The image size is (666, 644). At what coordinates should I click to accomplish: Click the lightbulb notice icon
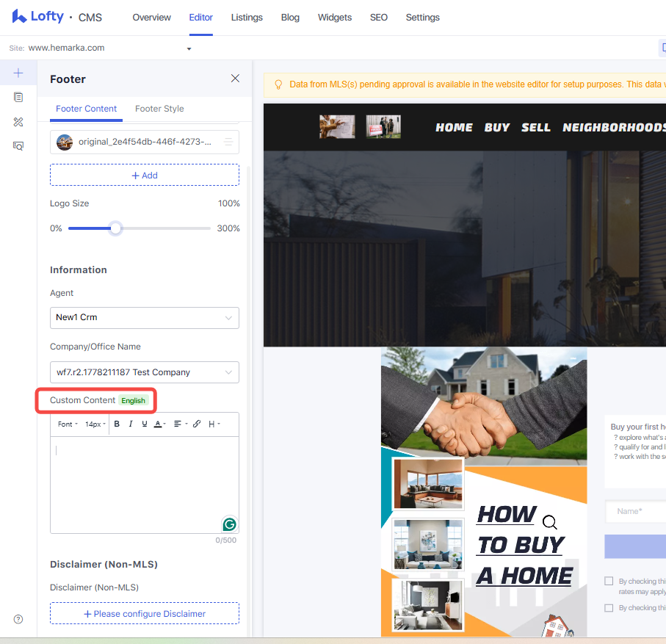[x=278, y=84]
